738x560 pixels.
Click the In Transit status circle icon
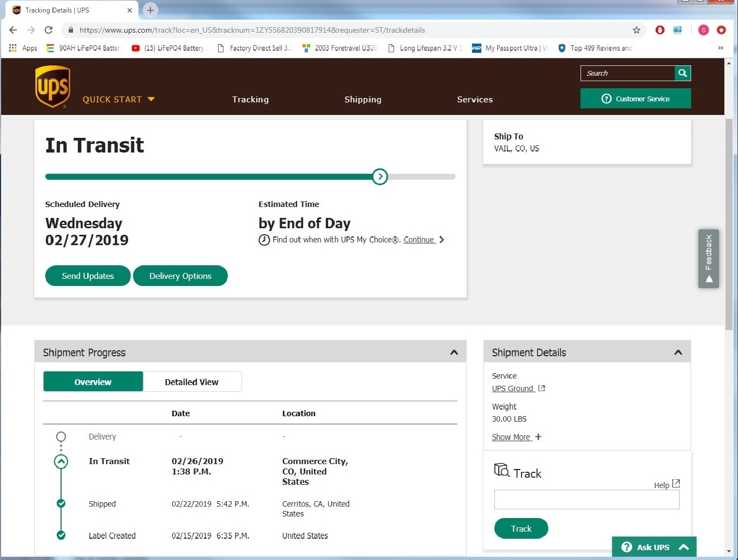pyautogui.click(x=61, y=462)
